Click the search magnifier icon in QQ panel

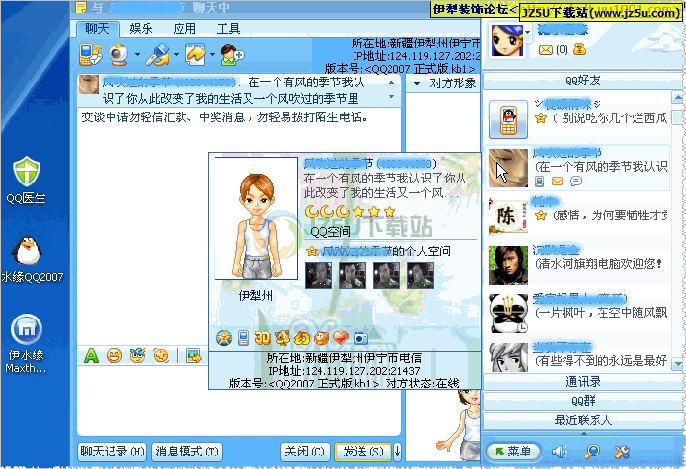pos(592,451)
